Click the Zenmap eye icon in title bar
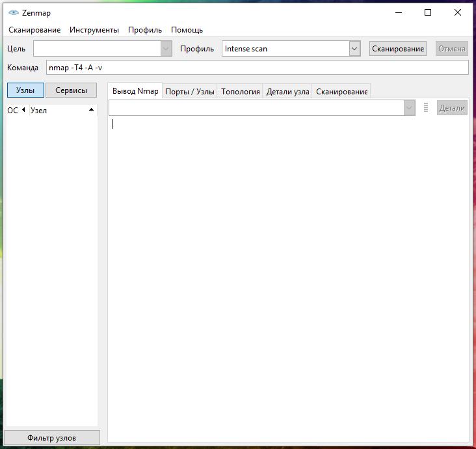 point(13,12)
